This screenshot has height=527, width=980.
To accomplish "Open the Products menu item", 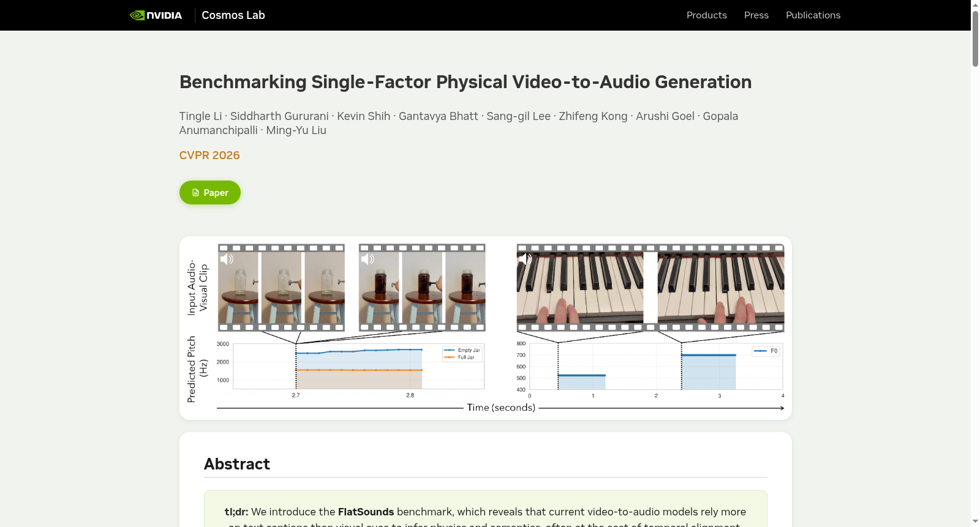I will 707,15.
